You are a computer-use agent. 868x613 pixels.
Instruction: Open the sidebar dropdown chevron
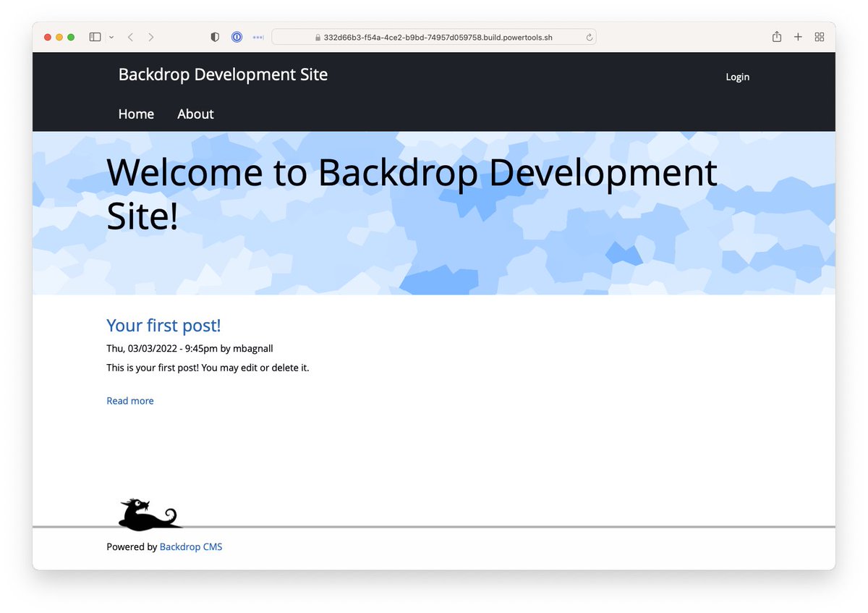(111, 37)
